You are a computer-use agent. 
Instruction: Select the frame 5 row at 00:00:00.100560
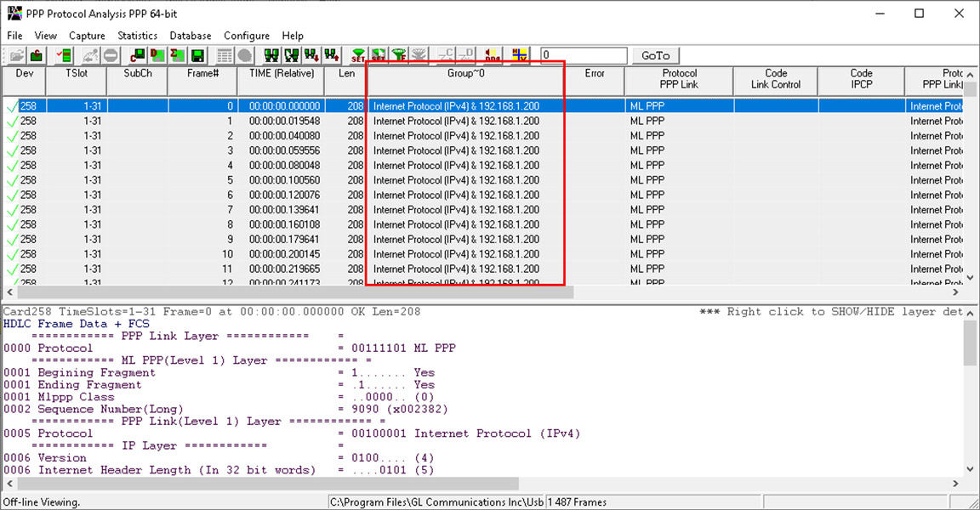coord(482,180)
